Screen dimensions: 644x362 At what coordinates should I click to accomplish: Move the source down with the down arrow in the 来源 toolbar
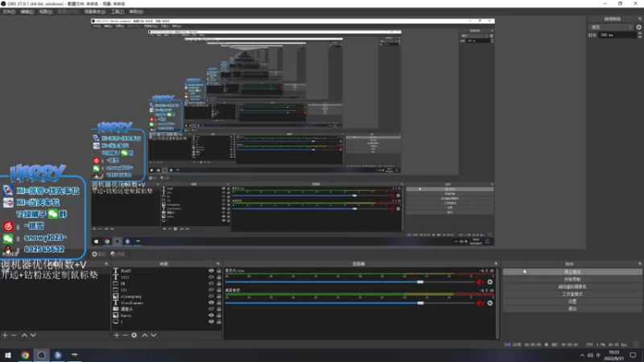154,335
